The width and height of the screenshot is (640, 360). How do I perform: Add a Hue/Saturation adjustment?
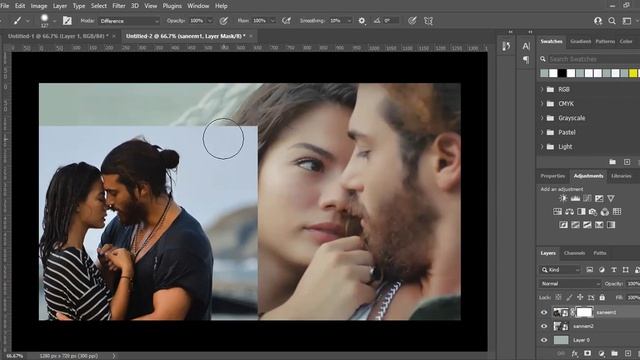pyautogui.click(x=558, y=211)
